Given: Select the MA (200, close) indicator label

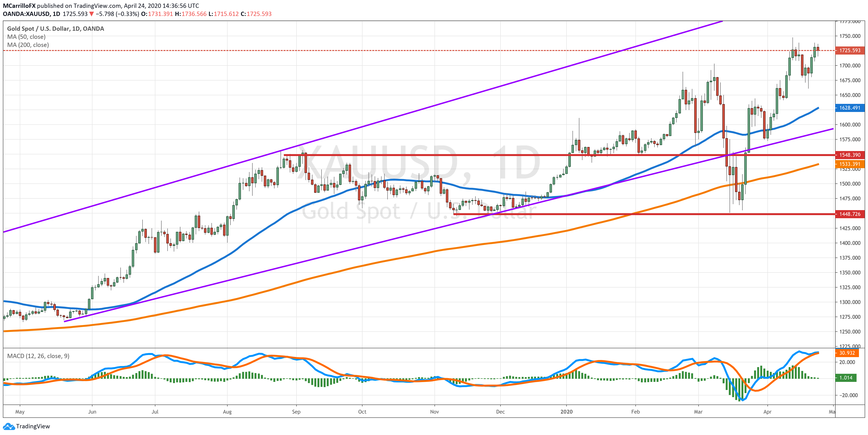Looking at the screenshot, I should (x=28, y=45).
